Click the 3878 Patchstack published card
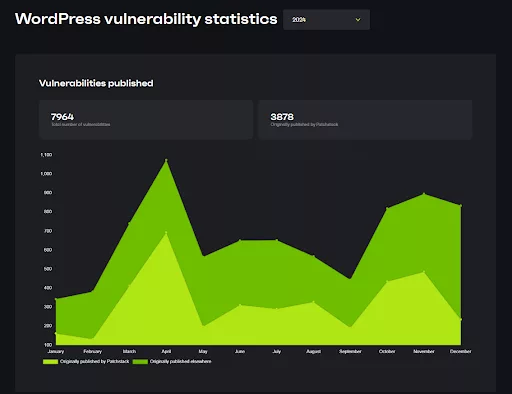This screenshot has width=512, height=394. tap(365, 120)
